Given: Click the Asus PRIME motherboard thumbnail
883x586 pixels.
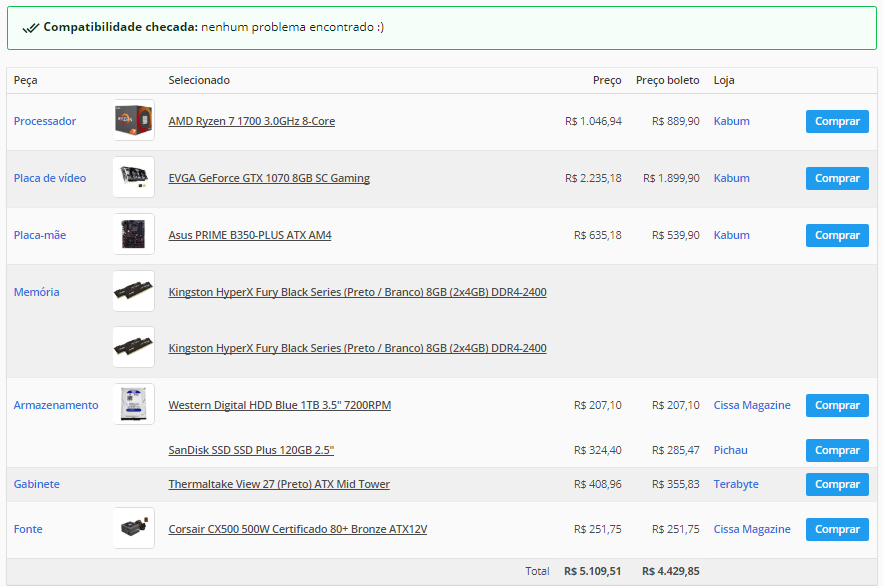Looking at the screenshot, I should [133, 234].
